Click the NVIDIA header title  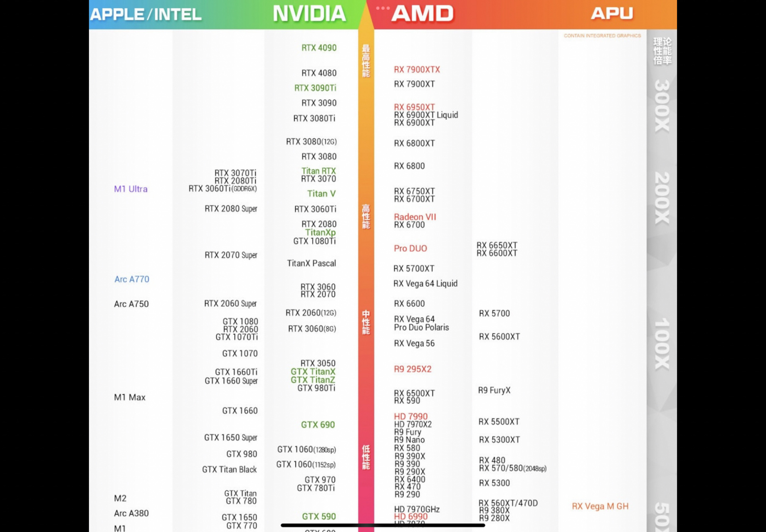309,14
